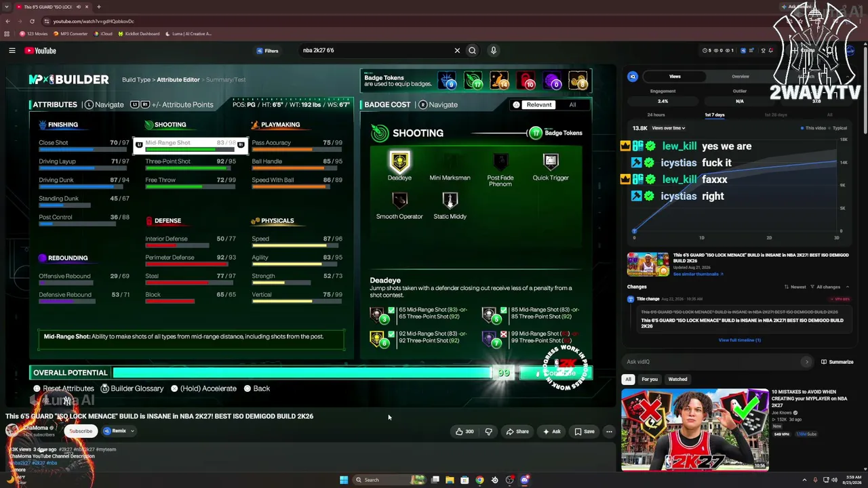
Task: Click the Back prompt in the builder
Action: pyautogui.click(x=257, y=388)
